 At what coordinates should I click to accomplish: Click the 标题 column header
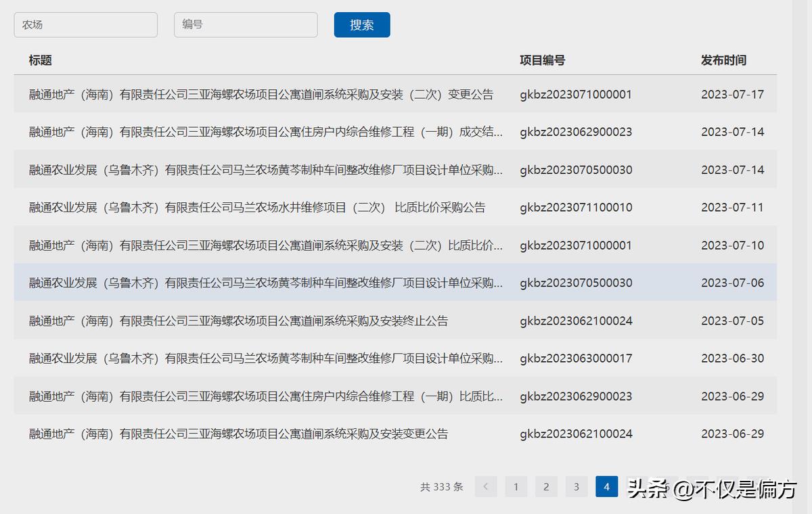tap(41, 60)
